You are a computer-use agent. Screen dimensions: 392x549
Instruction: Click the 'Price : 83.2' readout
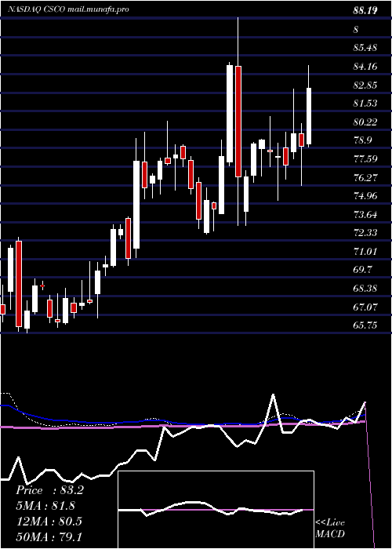pos(49,490)
